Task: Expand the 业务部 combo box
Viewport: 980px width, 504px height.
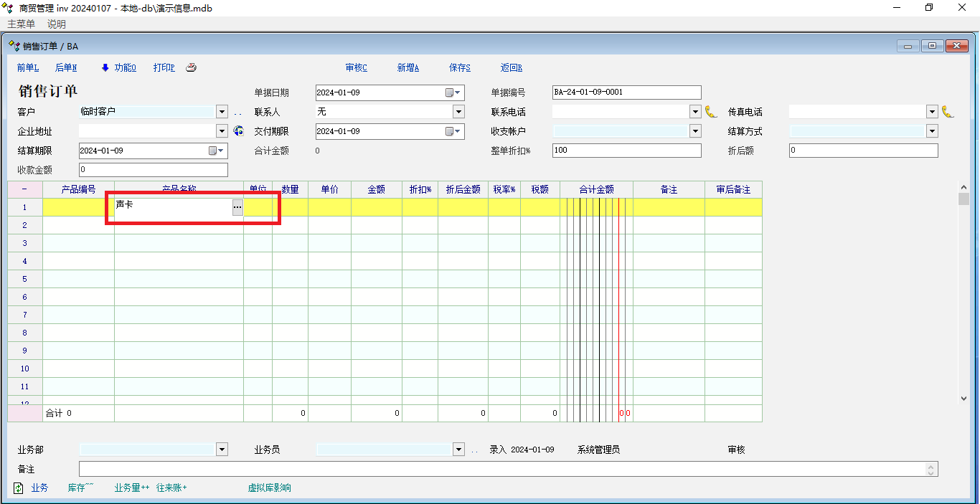Action: click(x=222, y=450)
